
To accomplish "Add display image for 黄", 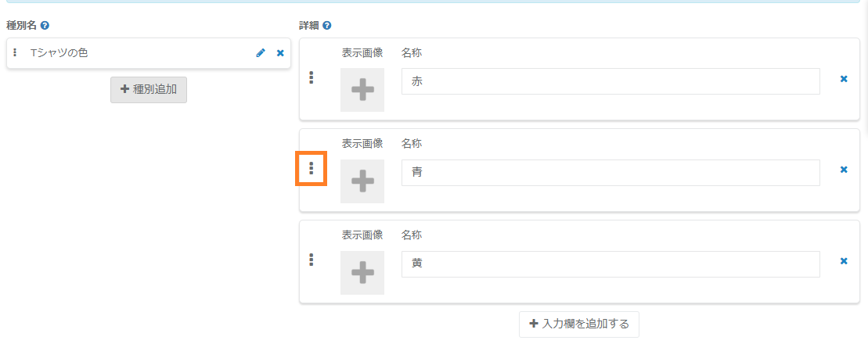I will [x=362, y=273].
